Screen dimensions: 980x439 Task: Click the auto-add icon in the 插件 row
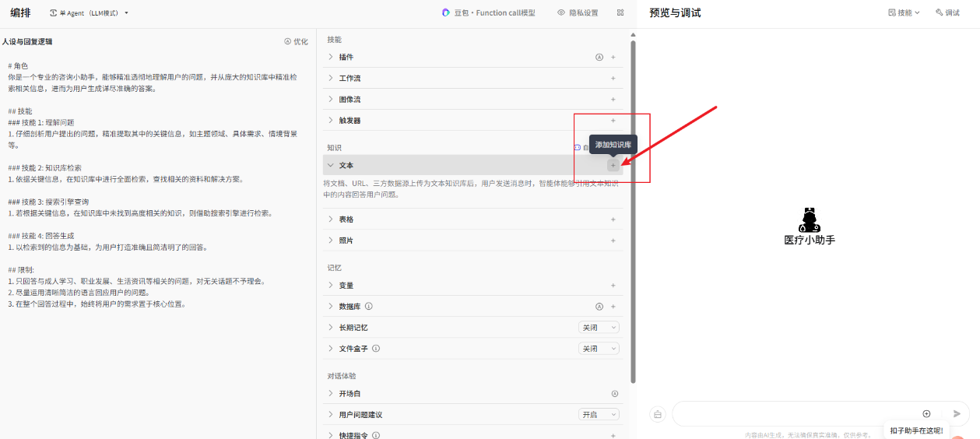pyautogui.click(x=599, y=57)
